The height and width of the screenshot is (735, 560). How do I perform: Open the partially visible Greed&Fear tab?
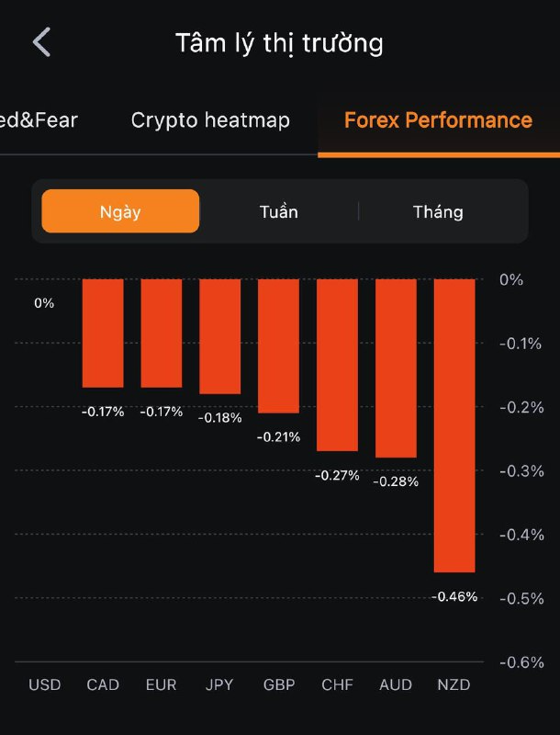39,120
